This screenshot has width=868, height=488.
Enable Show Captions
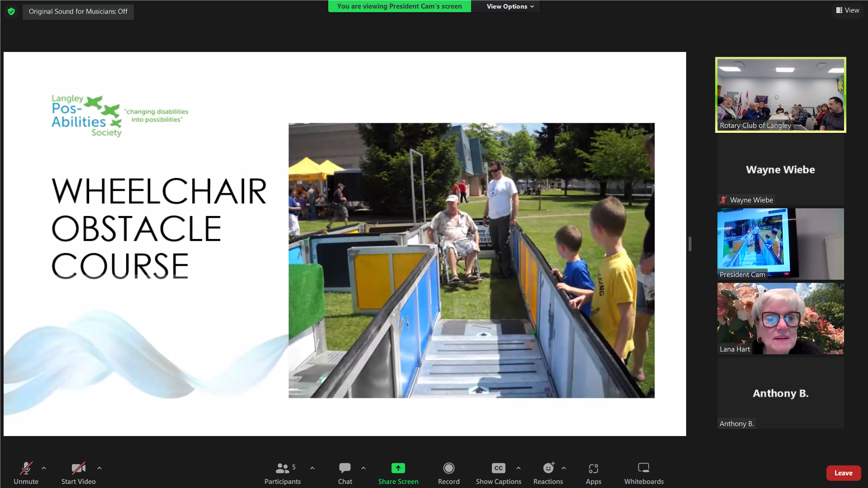[498, 473]
